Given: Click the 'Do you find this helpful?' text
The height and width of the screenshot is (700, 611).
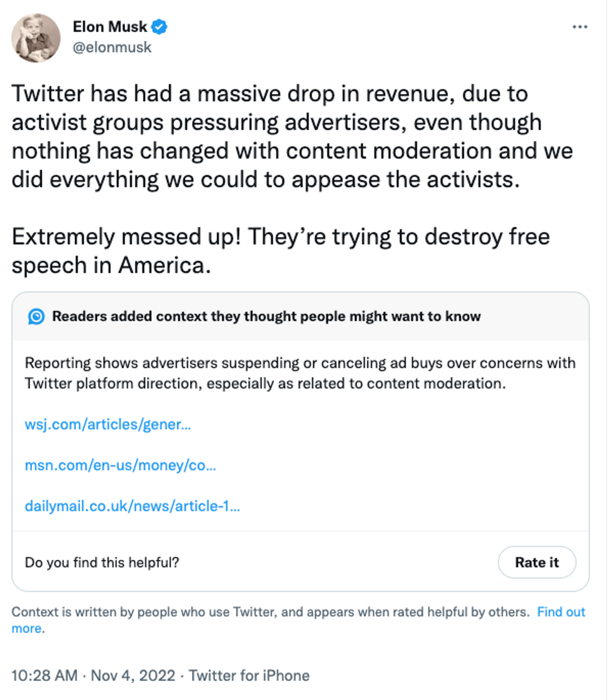Looking at the screenshot, I should (x=102, y=563).
